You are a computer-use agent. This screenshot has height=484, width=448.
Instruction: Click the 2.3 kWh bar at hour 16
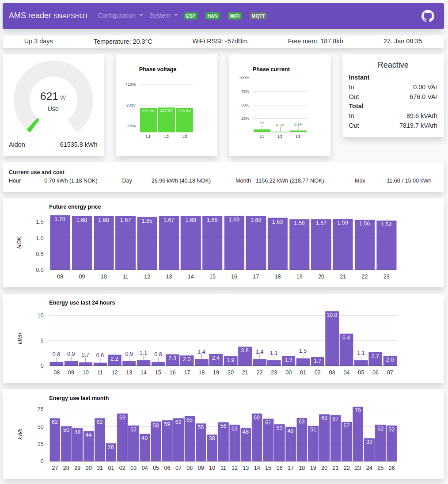172,360
